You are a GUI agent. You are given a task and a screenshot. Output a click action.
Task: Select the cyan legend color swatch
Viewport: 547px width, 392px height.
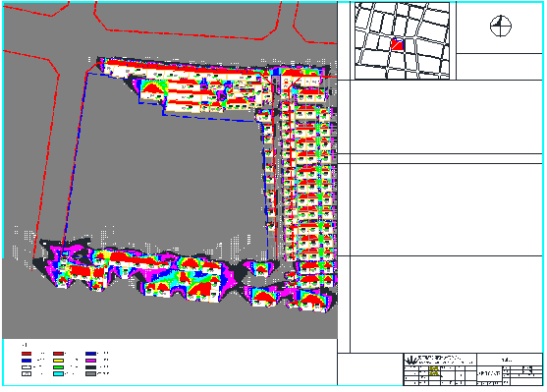58,373
